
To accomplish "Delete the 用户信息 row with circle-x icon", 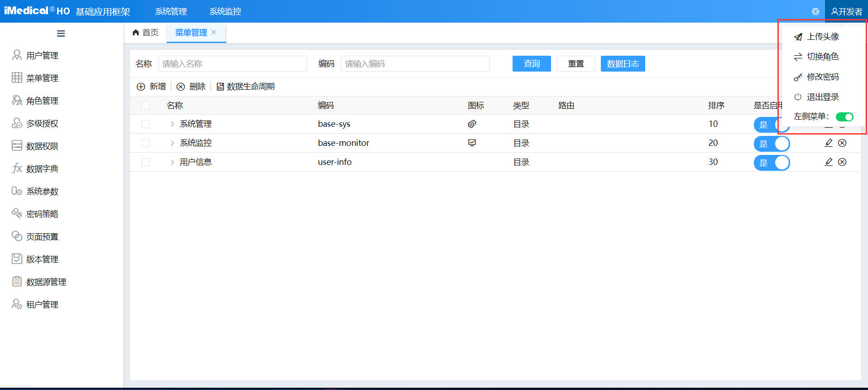I will 842,162.
